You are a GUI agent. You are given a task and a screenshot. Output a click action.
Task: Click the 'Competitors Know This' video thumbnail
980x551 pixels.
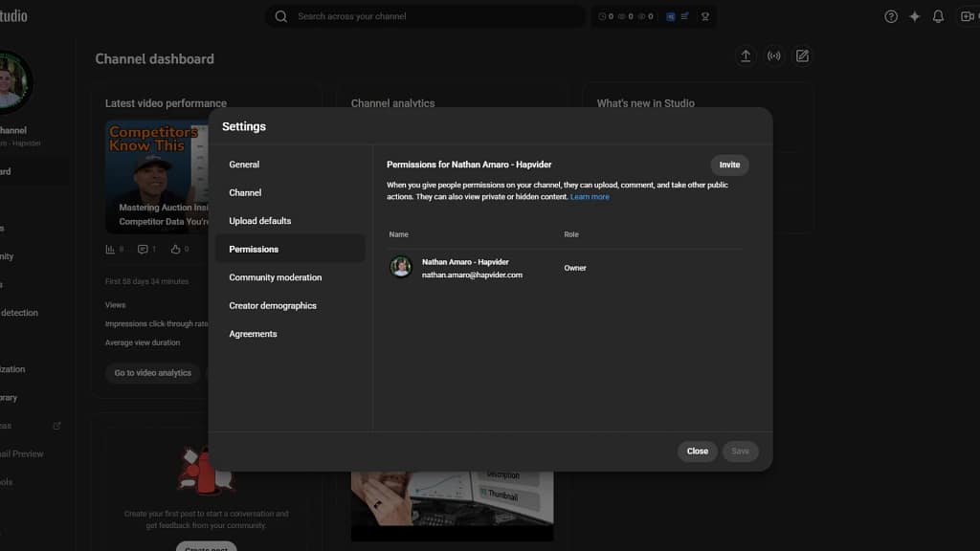156,177
